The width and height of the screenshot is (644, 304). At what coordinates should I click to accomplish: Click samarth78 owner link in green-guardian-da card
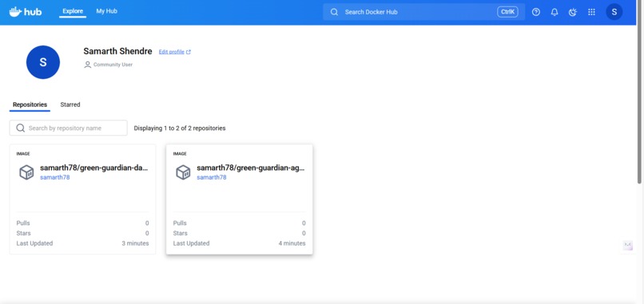(x=54, y=177)
